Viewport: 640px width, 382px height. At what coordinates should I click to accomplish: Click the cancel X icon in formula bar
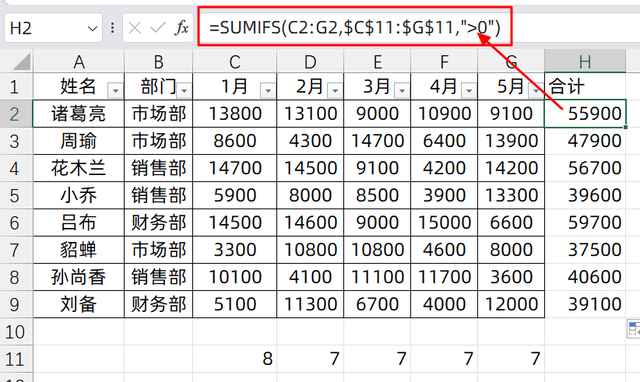134,28
